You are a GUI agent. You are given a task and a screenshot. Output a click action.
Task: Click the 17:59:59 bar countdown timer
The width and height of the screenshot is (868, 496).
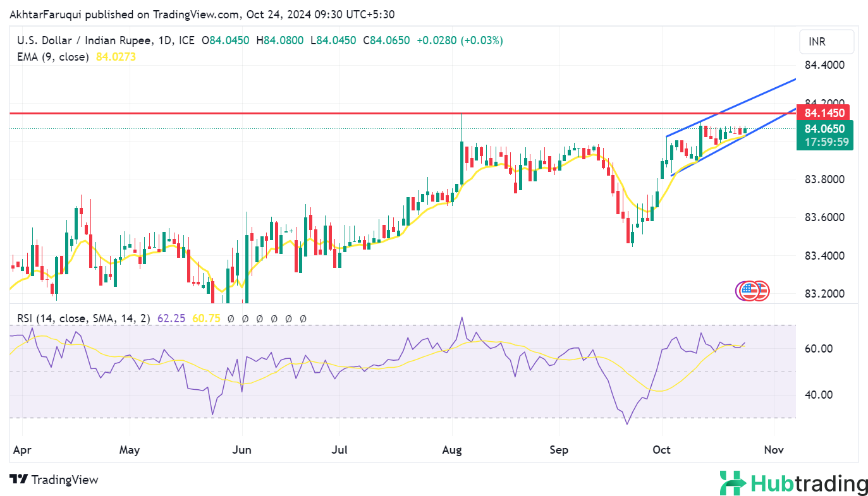click(824, 142)
